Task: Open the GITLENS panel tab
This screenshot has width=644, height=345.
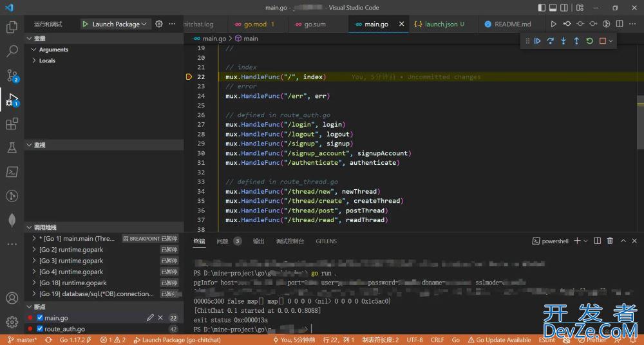Action: coord(326,241)
